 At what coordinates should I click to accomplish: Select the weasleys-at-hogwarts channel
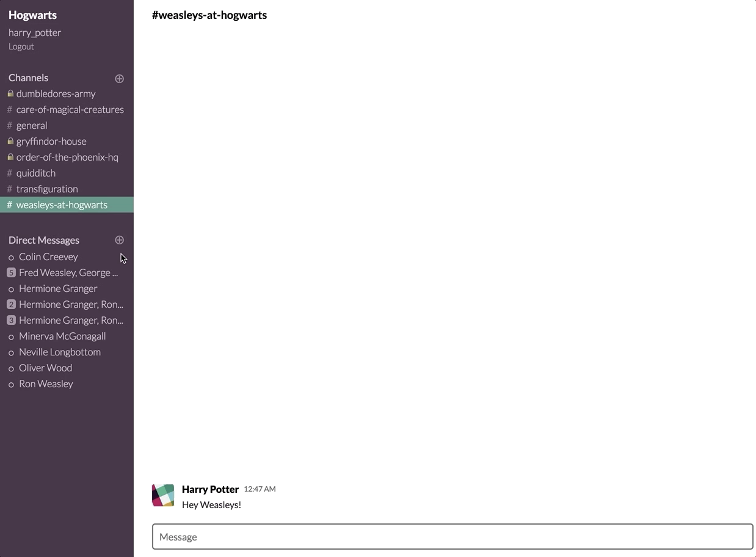[x=67, y=205]
